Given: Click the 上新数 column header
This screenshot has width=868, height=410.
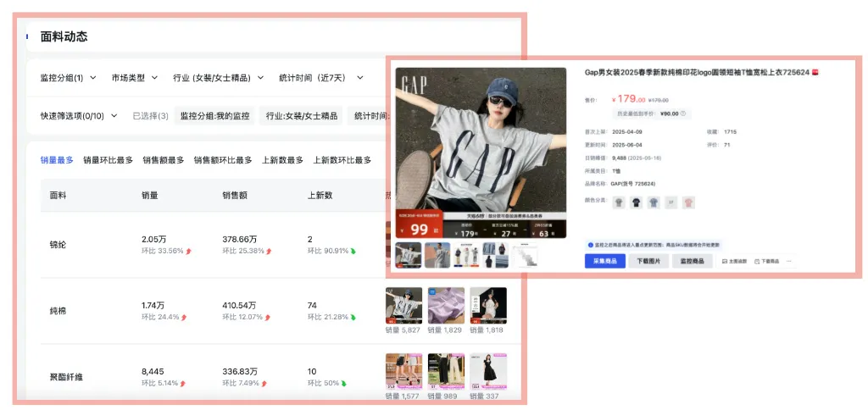Looking at the screenshot, I should pyautogui.click(x=320, y=196).
